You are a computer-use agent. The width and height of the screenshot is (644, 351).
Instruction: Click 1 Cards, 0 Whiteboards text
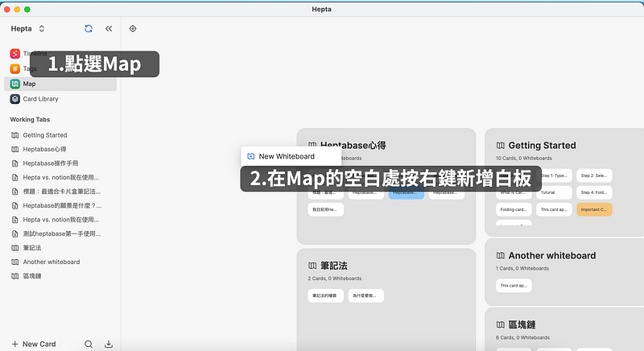pyautogui.click(x=522, y=269)
